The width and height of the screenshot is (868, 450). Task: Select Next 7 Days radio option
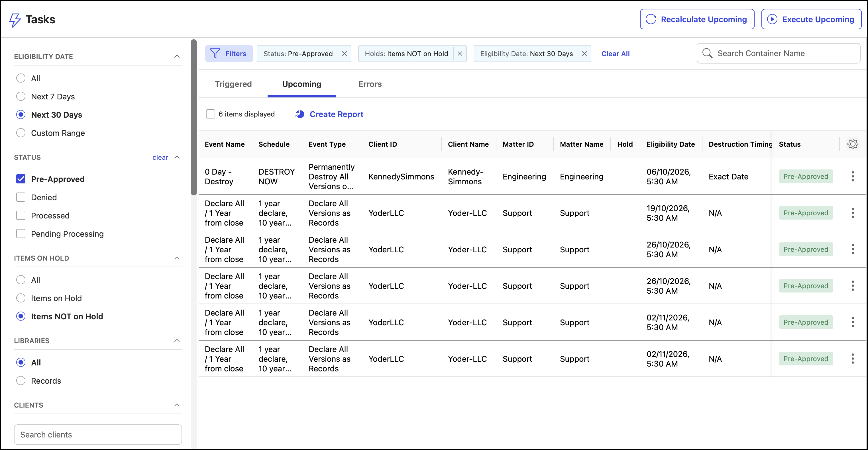(21, 96)
